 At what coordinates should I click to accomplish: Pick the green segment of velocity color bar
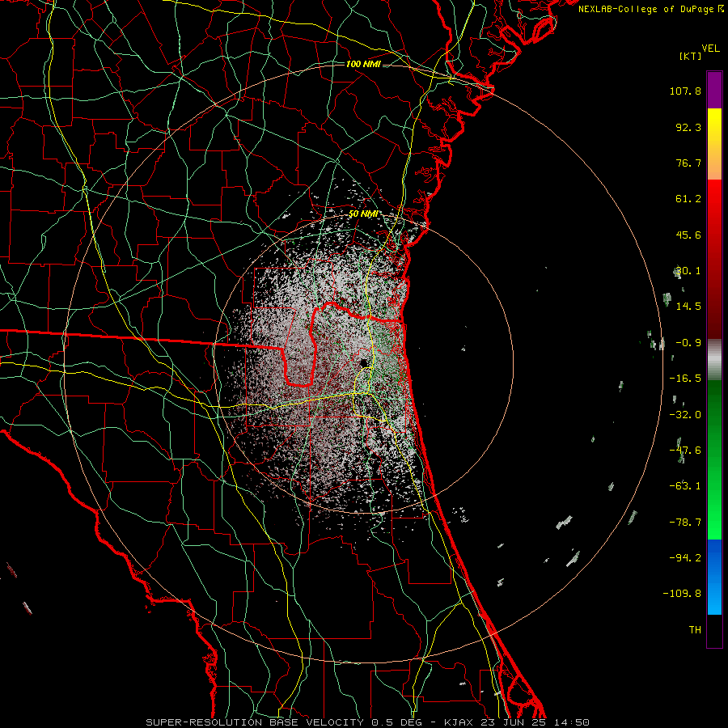pos(714,459)
